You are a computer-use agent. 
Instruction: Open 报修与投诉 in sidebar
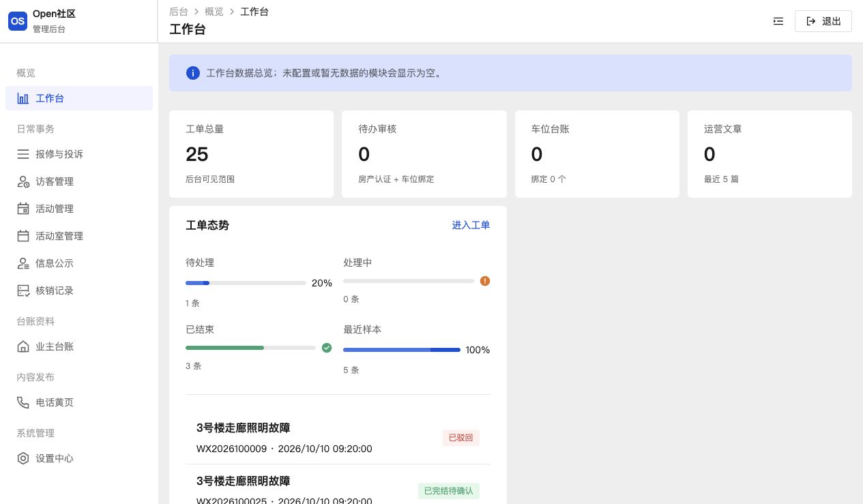pos(79,154)
